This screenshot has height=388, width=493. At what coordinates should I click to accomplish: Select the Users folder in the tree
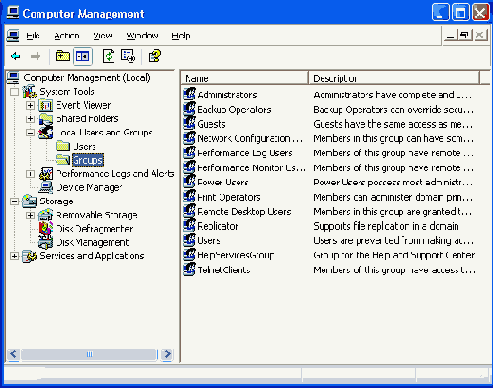(x=84, y=147)
